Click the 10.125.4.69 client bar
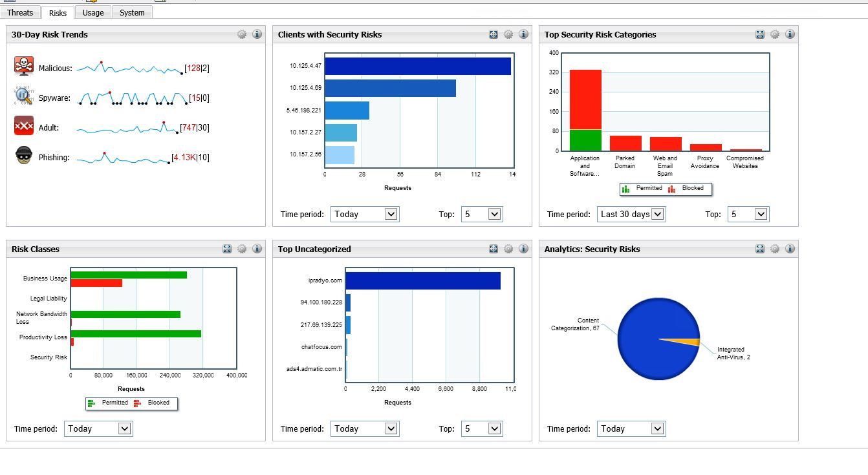The height and width of the screenshot is (475, 868). click(x=391, y=88)
